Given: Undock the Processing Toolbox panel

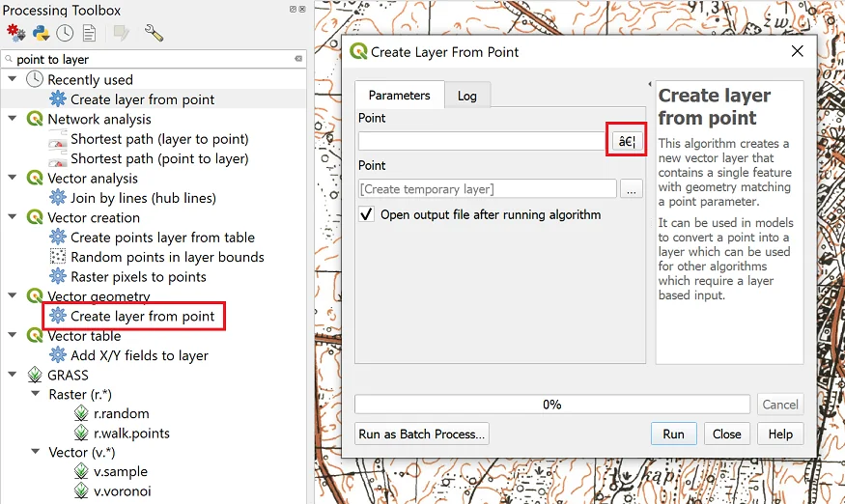Looking at the screenshot, I should (x=293, y=10).
